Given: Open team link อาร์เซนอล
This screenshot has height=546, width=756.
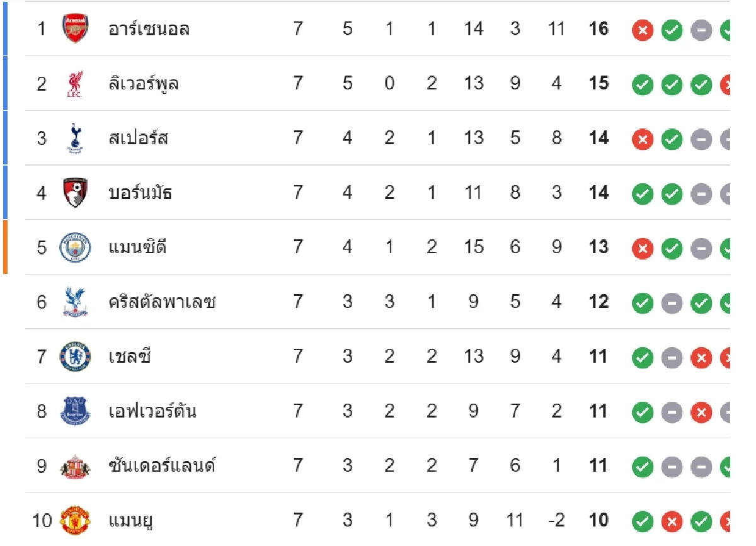Looking at the screenshot, I should (x=149, y=29).
